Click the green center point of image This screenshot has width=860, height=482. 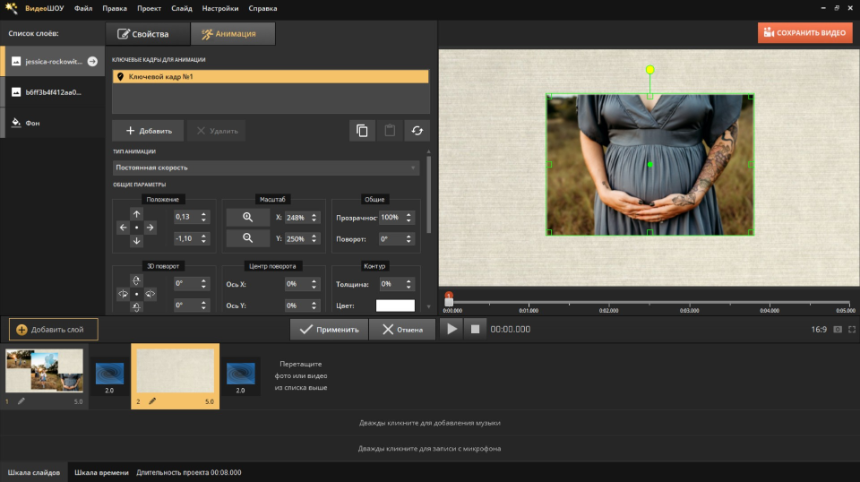coord(650,165)
